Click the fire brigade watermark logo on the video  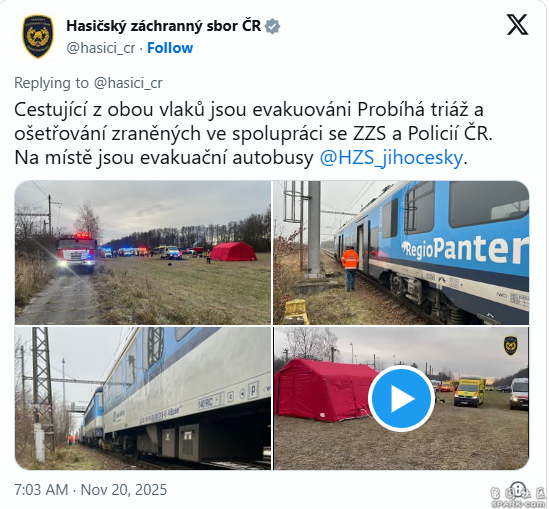(x=511, y=346)
